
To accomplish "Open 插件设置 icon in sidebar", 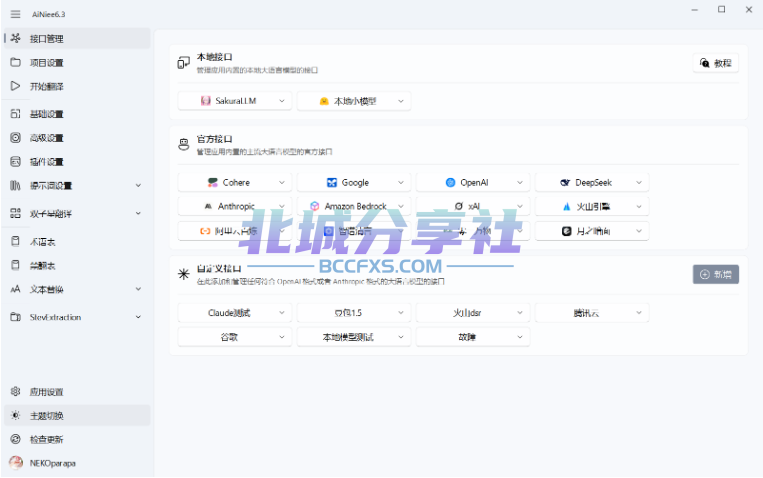I will point(16,162).
